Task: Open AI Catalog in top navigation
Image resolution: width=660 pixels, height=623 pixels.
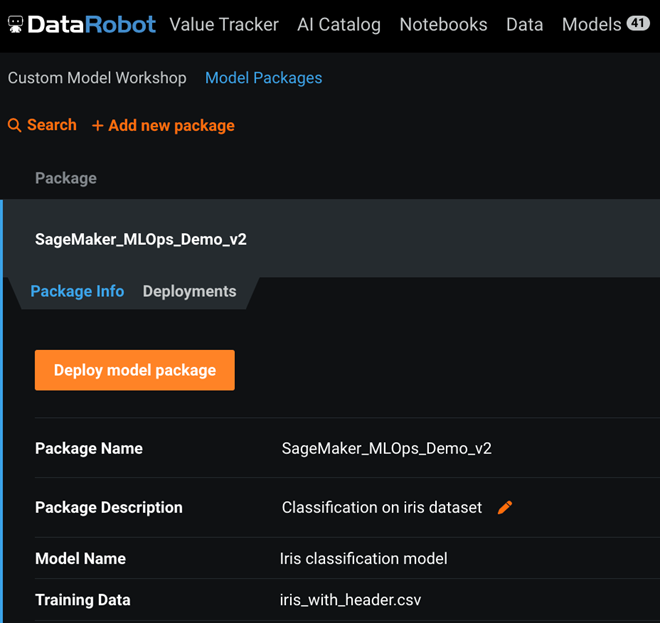Action: coord(339,24)
